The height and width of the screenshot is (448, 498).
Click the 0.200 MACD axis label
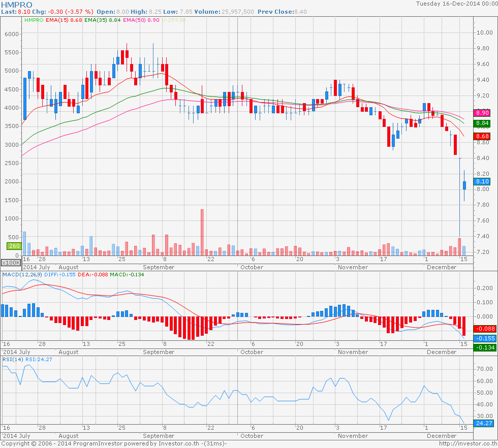tap(485, 288)
